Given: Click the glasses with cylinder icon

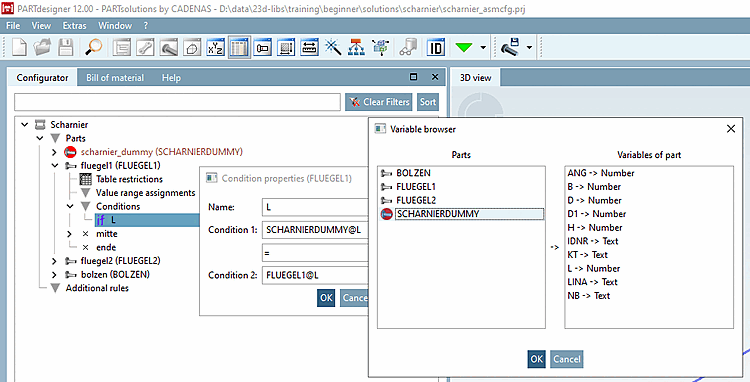Looking at the screenshot, I should pyautogui.click(x=408, y=47).
